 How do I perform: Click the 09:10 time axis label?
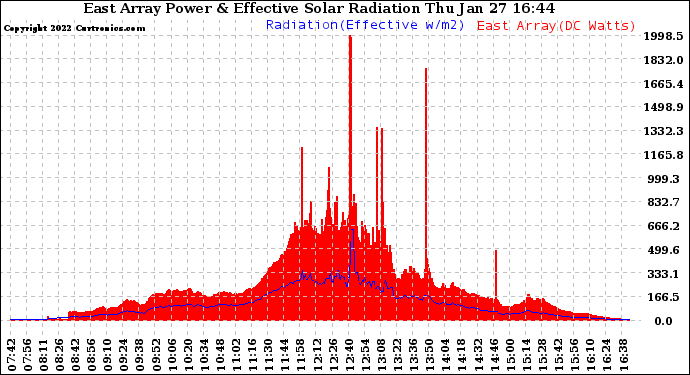(108, 355)
